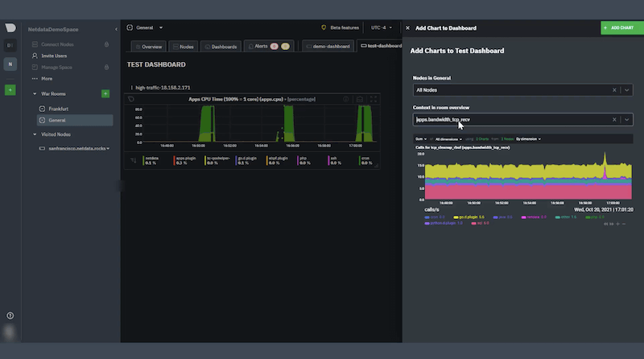Screen dimensions: 644x359
Task: Open Invite Users
Action: 54,56
